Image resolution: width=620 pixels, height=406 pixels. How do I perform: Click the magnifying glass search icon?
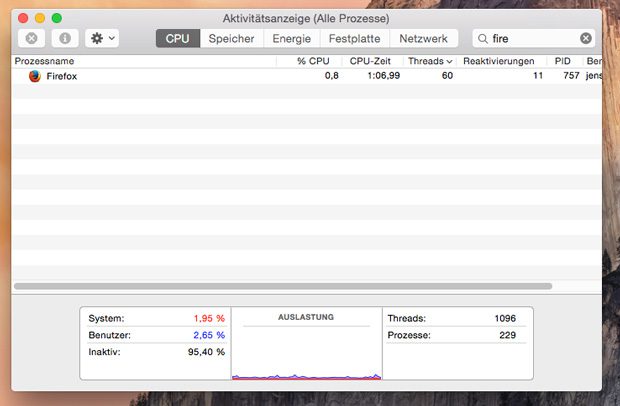[x=482, y=38]
